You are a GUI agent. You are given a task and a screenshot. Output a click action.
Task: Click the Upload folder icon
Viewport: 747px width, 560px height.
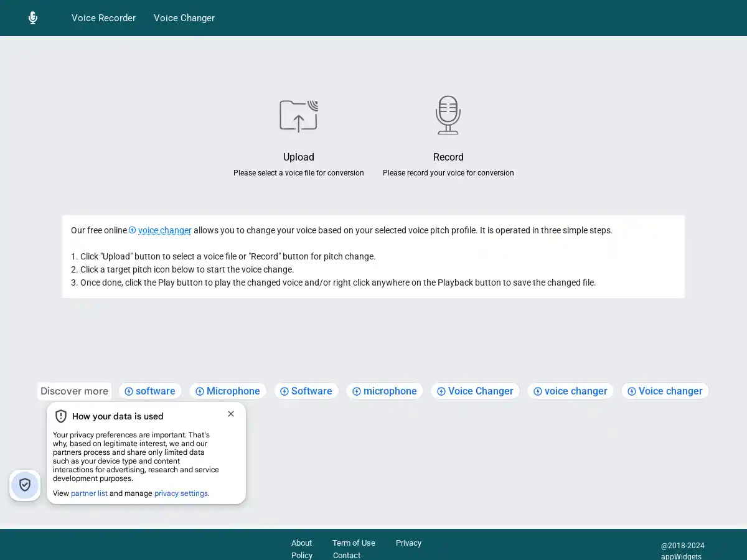pos(298,115)
